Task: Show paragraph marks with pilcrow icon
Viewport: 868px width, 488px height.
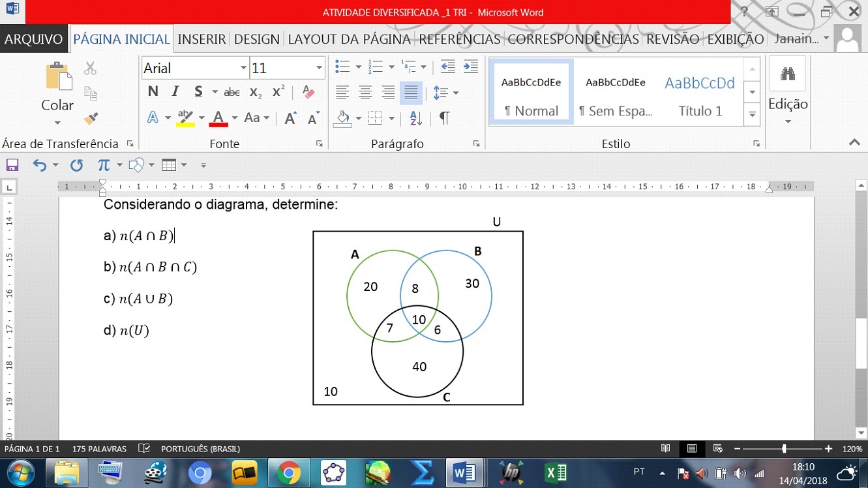Action: tap(444, 118)
